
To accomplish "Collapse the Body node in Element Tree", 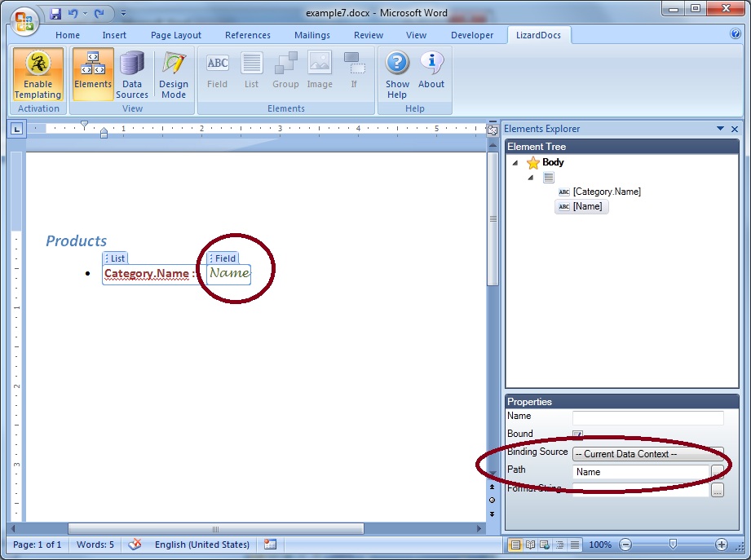I will [515, 163].
